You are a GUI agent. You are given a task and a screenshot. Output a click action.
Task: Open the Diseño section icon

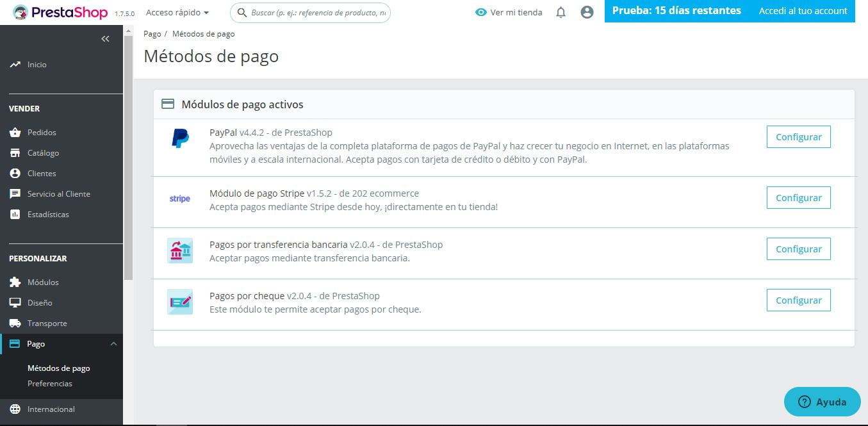click(x=16, y=302)
